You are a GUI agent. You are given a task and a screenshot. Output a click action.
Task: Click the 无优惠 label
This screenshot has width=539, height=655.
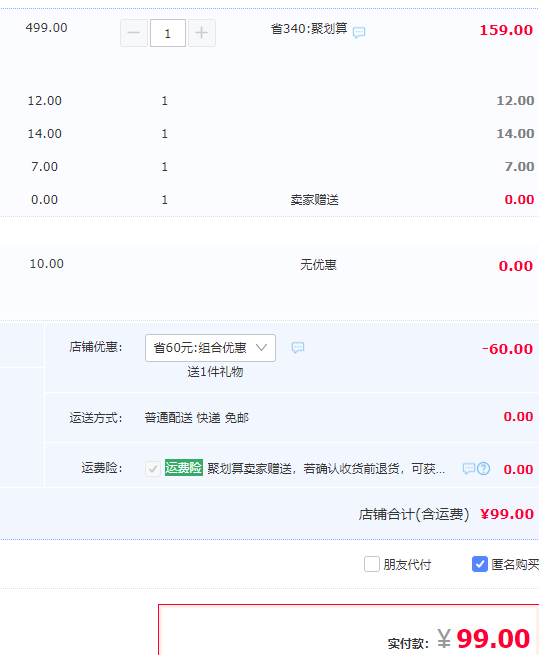(318, 265)
